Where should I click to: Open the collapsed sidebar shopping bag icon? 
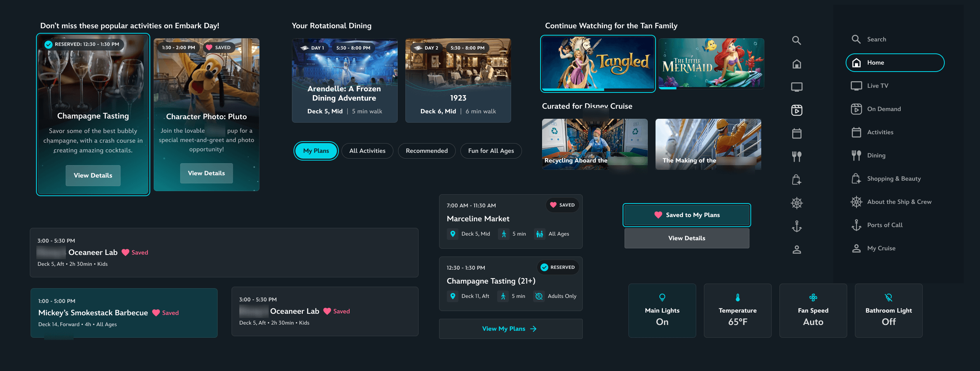pyautogui.click(x=796, y=180)
